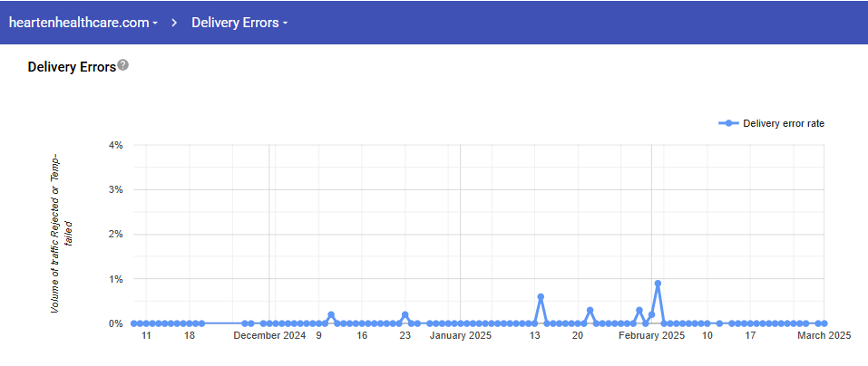This screenshot has width=868, height=366.
Task: Click the February 2025 axis label
Action: pos(651,336)
